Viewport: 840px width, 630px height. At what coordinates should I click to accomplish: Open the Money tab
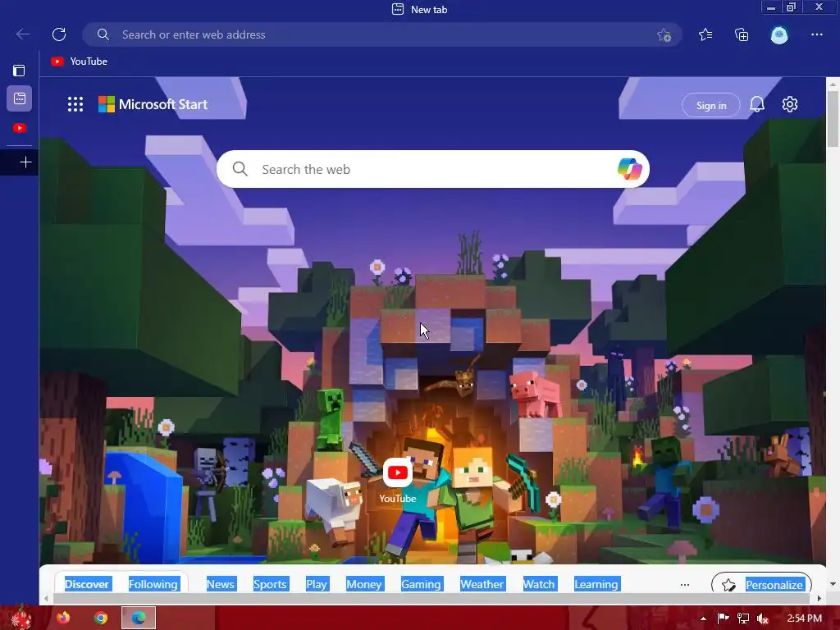tap(363, 584)
